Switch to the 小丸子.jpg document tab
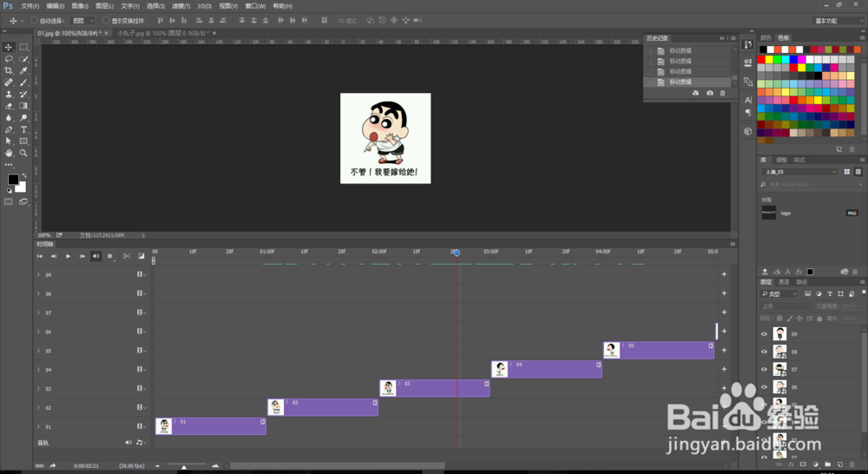 pos(163,33)
